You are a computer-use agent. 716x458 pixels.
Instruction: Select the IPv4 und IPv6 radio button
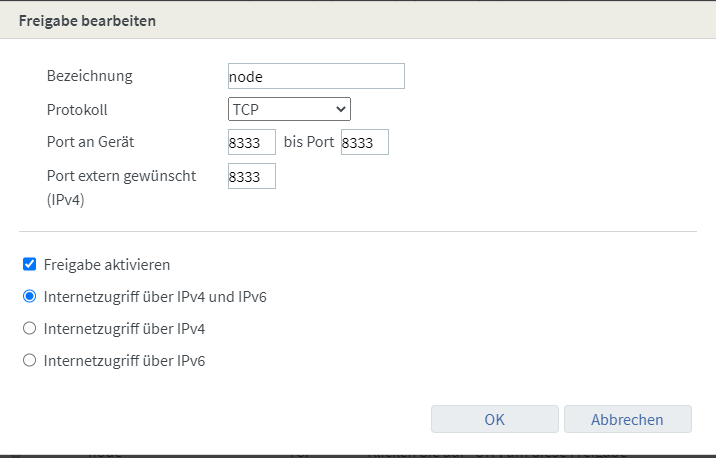tap(29, 296)
